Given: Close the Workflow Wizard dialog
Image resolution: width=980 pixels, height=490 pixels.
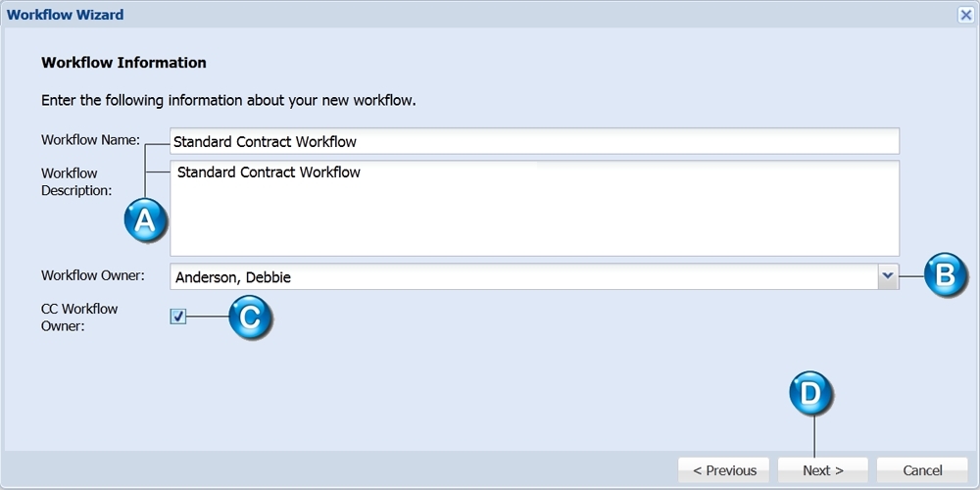Looking at the screenshot, I should [x=965, y=15].
